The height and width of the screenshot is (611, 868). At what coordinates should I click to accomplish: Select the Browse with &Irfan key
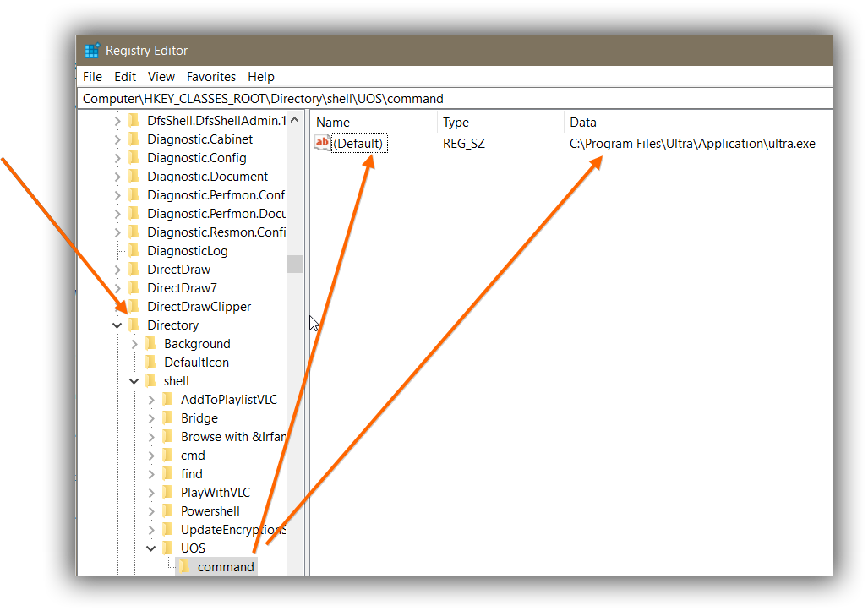233,437
